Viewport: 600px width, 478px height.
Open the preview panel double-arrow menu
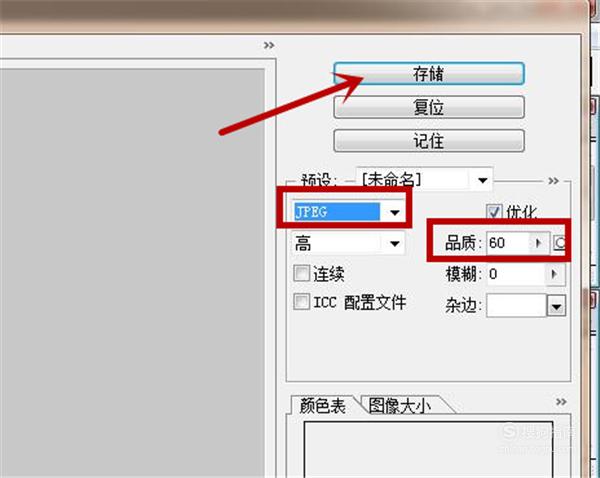click(x=269, y=46)
